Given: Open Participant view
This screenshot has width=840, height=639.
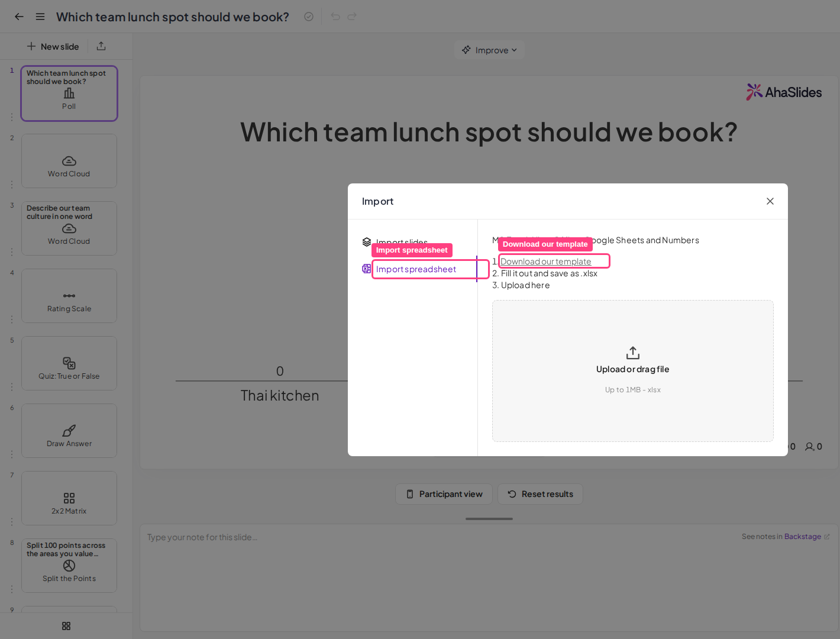Looking at the screenshot, I should (444, 494).
